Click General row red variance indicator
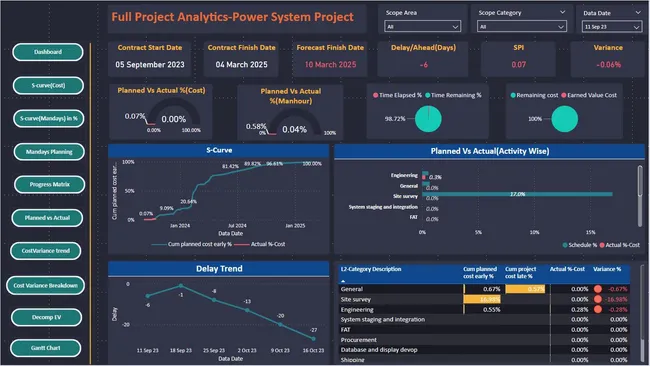The height and width of the screenshot is (366, 650). (x=598, y=289)
